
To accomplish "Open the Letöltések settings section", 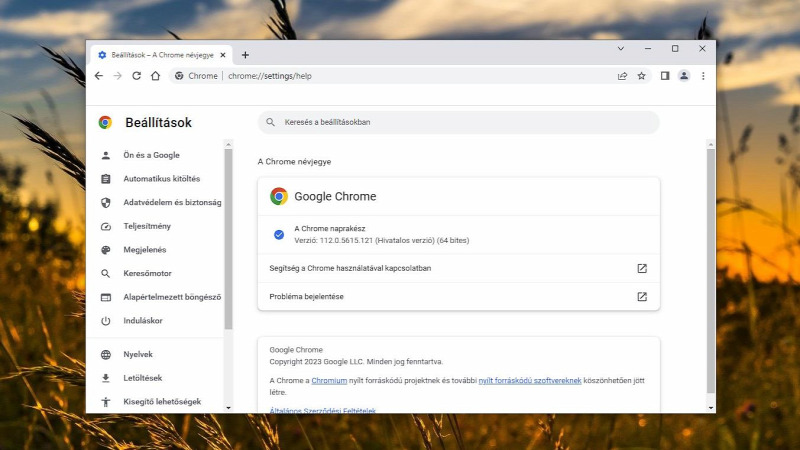I will (142, 378).
